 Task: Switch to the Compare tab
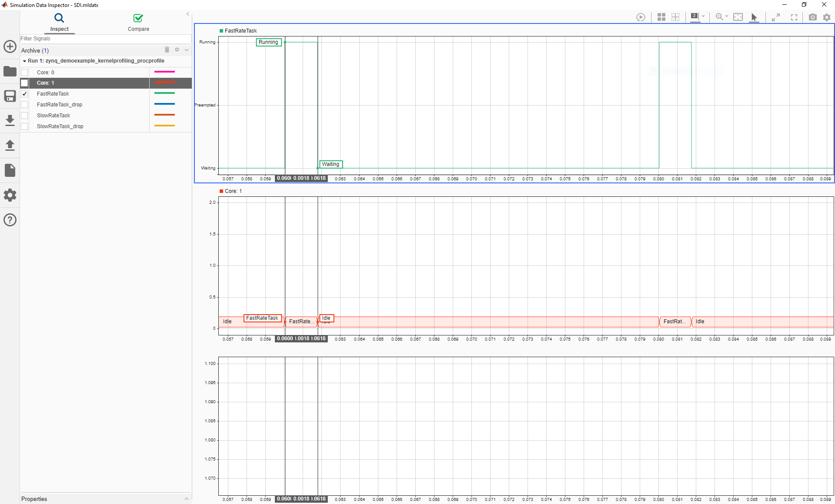138,23
